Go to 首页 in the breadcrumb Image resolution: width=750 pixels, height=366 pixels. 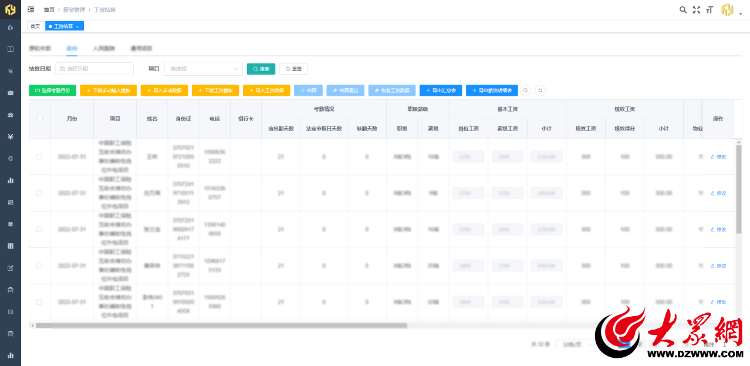click(49, 10)
